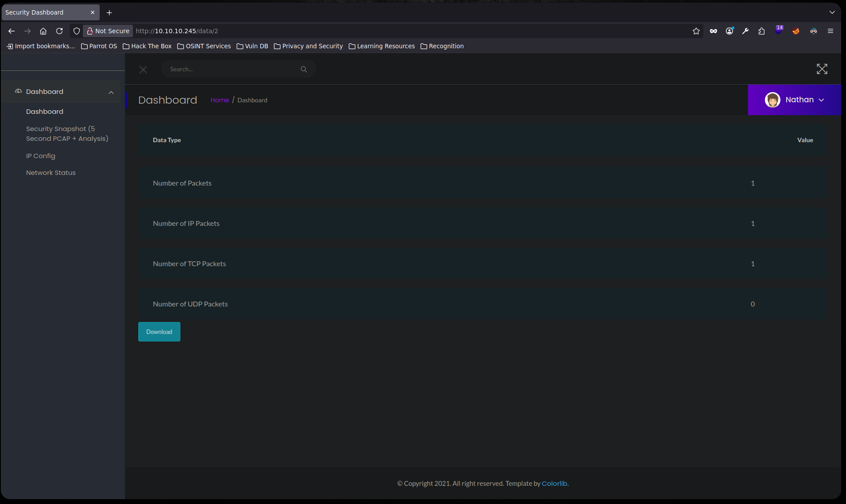Open Network Status in the sidebar
Viewport: 846px width, 504px height.
tap(51, 173)
